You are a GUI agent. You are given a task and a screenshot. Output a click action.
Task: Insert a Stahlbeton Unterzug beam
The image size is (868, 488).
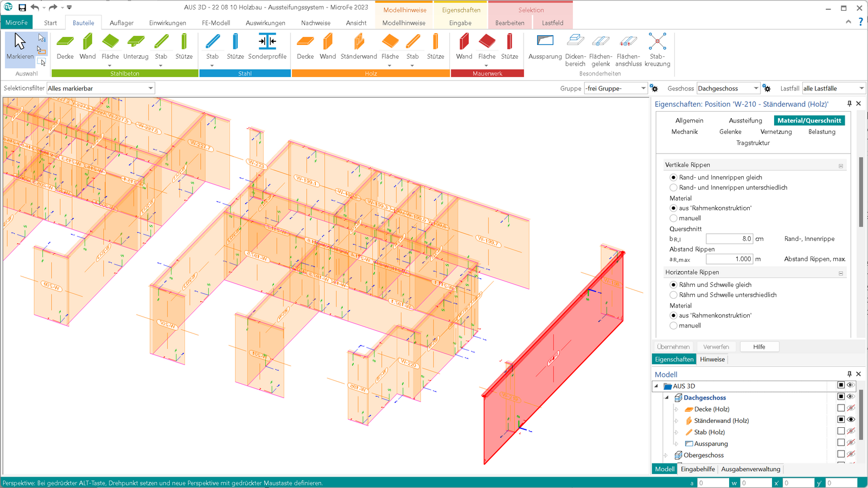pos(136,47)
